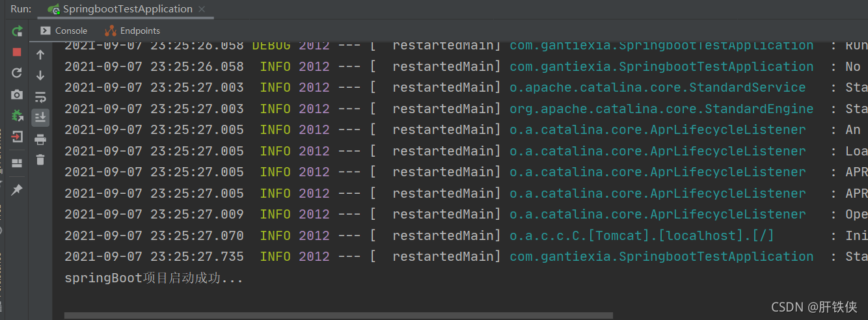Select the SpringbootTestApplication run tab
The image size is (868, 320).
(121, 9)
